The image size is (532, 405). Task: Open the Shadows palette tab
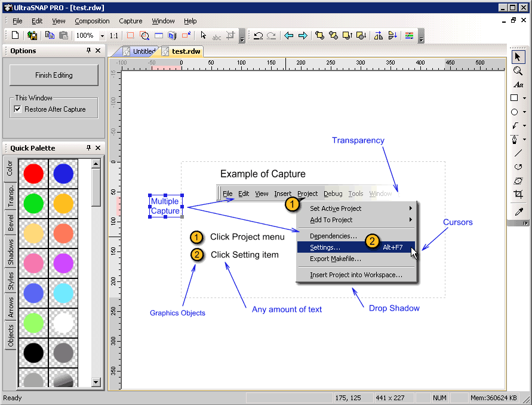pyautogui.click(x=10, y=252)
